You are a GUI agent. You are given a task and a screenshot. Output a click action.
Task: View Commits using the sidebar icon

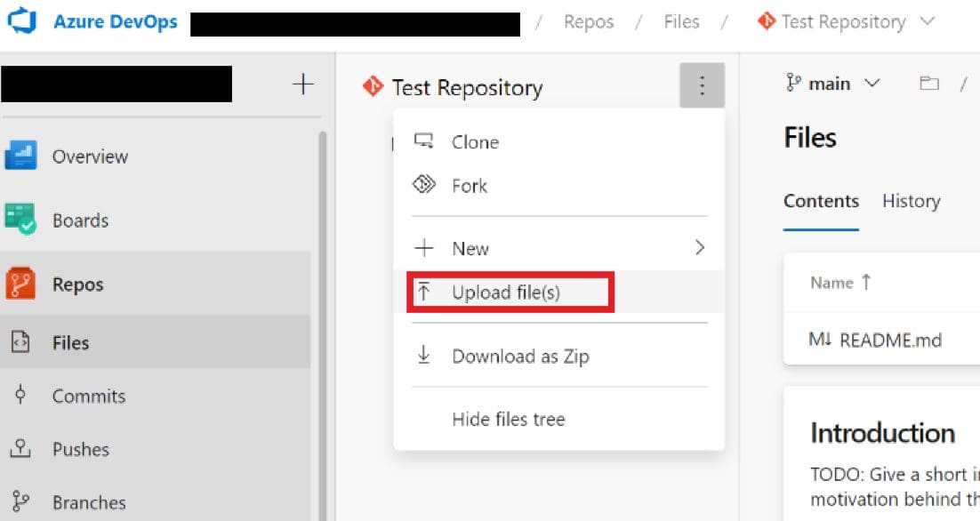click(89, 397)
